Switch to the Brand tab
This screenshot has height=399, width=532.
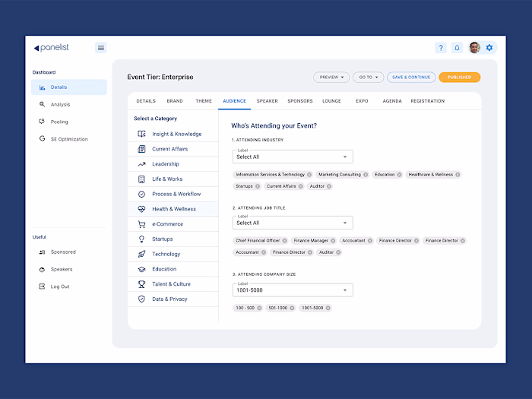tap(175, 101)
